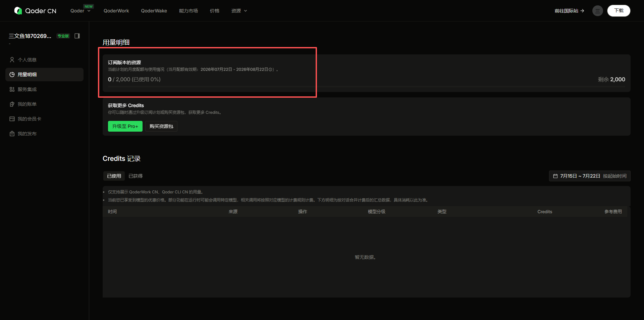Open 能力市场 in top navigation
This screenshot has width=644, height=320.
click(x=189, y=11)
